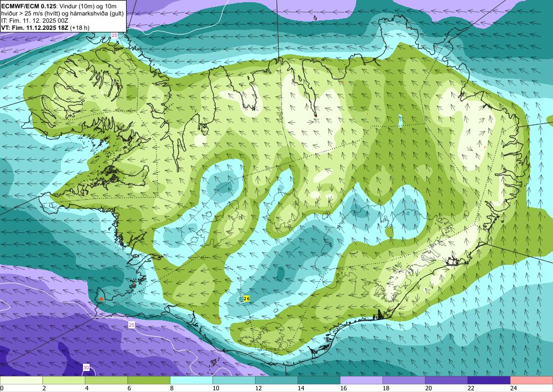
Task: Select the violet 20–22 legend swatch
Action: point(446,380)
